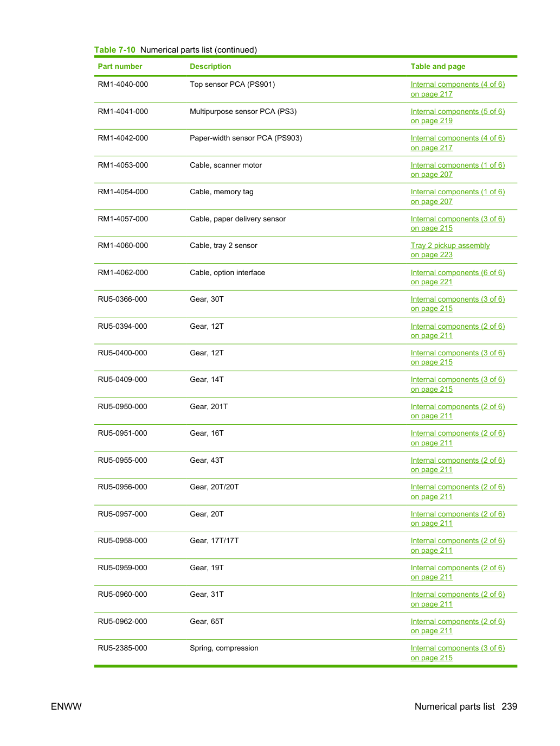The image size is (560, 746).
Task: Click the Table 7-10 caption title
Action: tap(176, 50)
